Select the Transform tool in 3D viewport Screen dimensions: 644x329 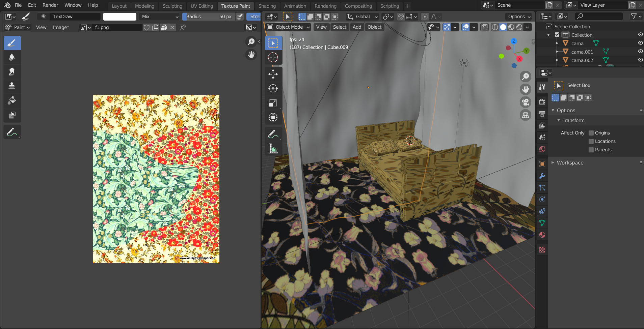point(273,117)
